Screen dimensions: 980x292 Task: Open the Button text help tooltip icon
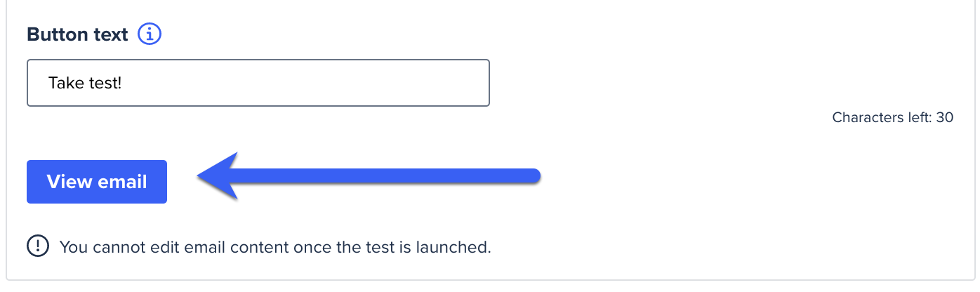tap(150, 34)
